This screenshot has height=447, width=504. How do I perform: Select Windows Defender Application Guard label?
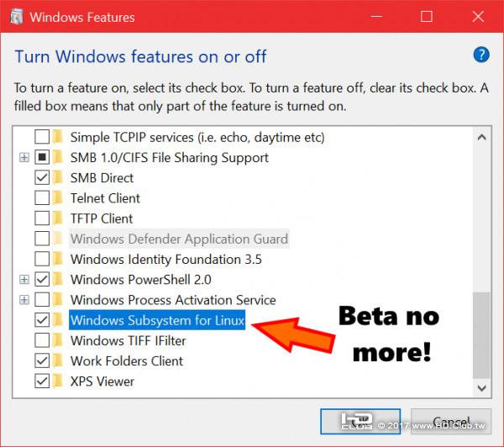pos(179,239)
